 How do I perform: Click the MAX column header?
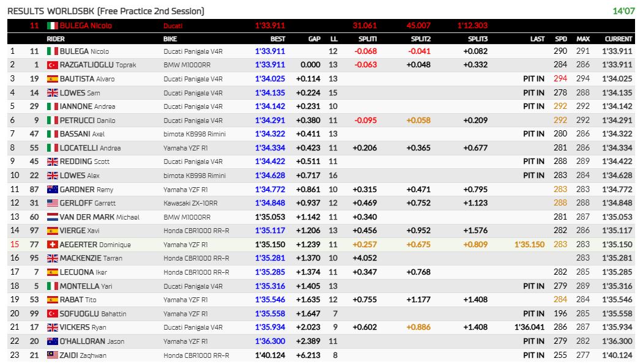pos(583,39)
